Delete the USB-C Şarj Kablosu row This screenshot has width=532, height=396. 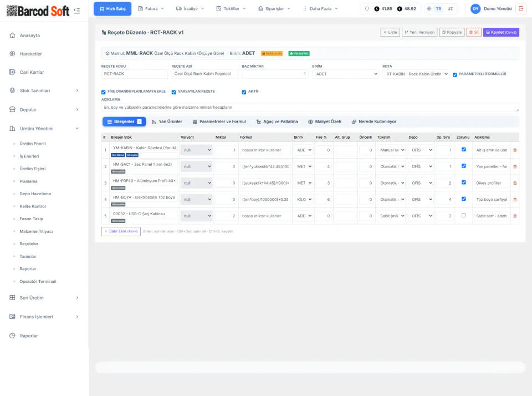(x=515, y=216)
